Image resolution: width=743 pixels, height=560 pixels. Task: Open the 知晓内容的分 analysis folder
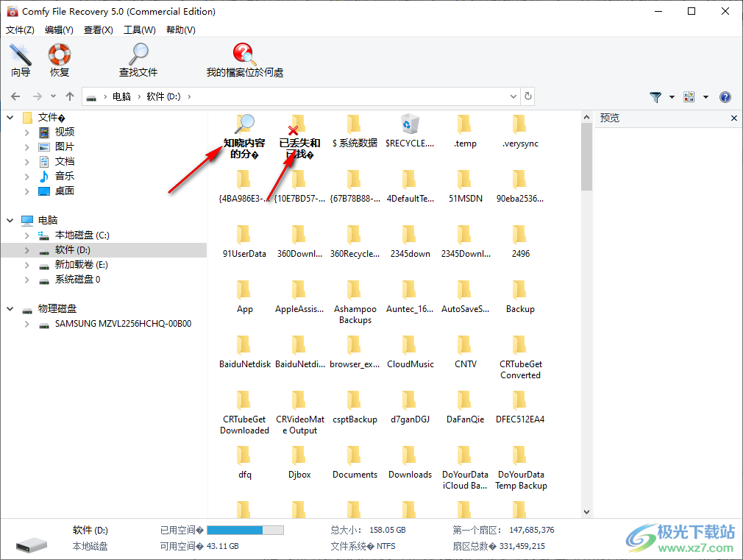[244, 136]
